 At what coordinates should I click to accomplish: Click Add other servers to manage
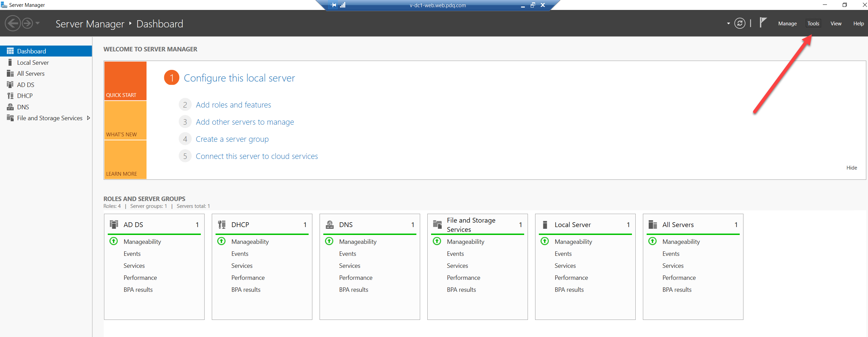(245, 122)
